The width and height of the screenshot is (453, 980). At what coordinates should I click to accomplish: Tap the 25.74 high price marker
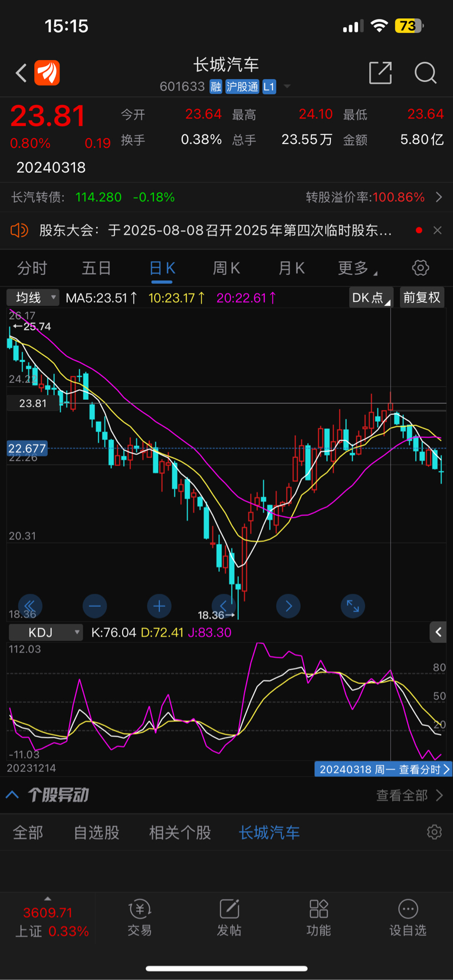pos(32,326)
